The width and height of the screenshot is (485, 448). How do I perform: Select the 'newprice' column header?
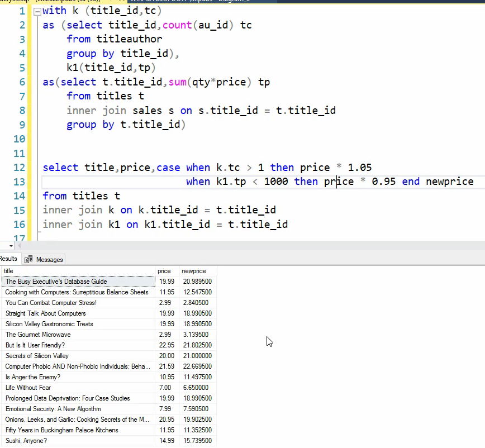198,271
